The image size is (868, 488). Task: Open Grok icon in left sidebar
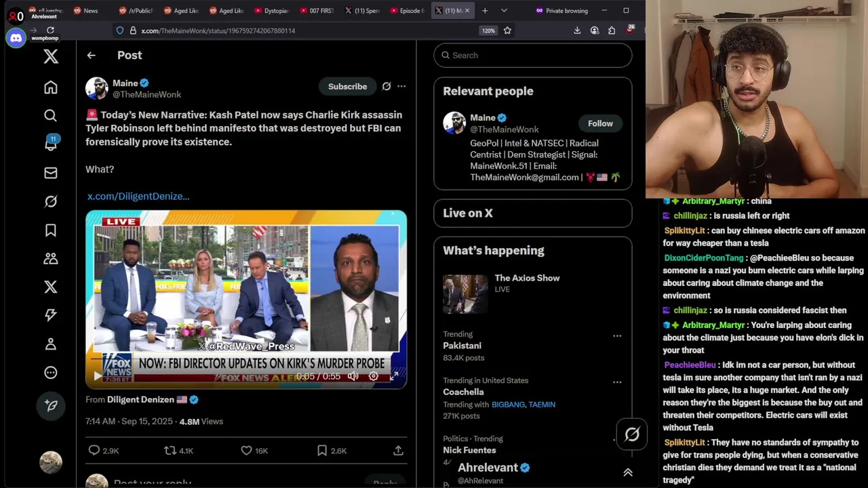[x=51, y=201]
